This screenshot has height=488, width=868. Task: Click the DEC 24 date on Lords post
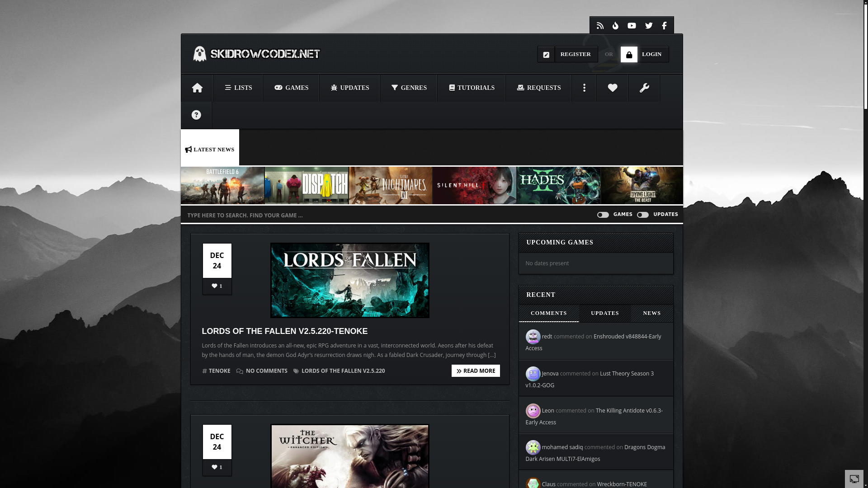(x=217, y=261)
